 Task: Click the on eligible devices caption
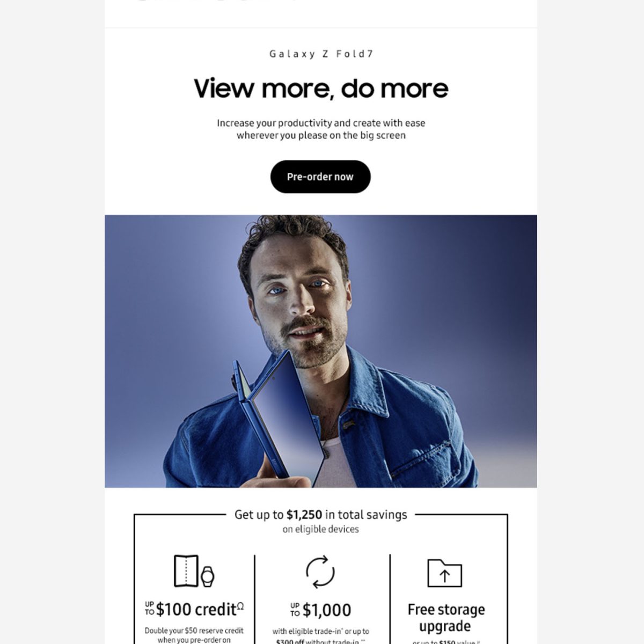320,529
